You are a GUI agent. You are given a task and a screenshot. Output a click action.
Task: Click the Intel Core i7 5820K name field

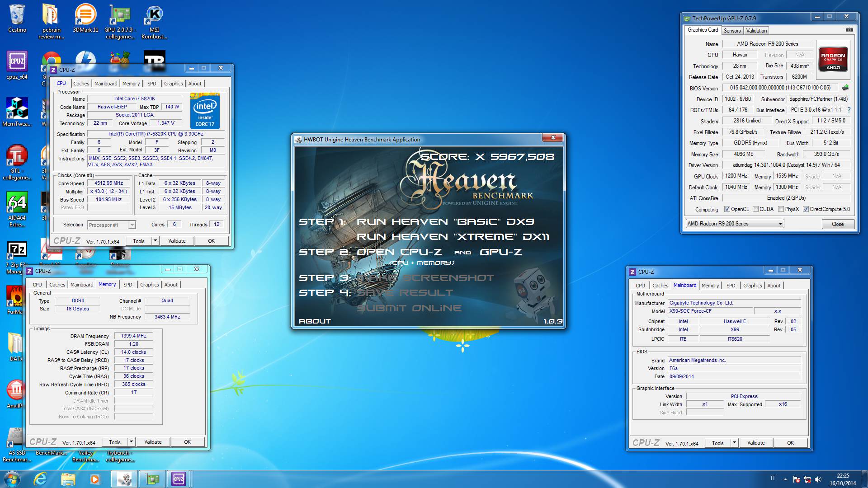tap(135, 99)
